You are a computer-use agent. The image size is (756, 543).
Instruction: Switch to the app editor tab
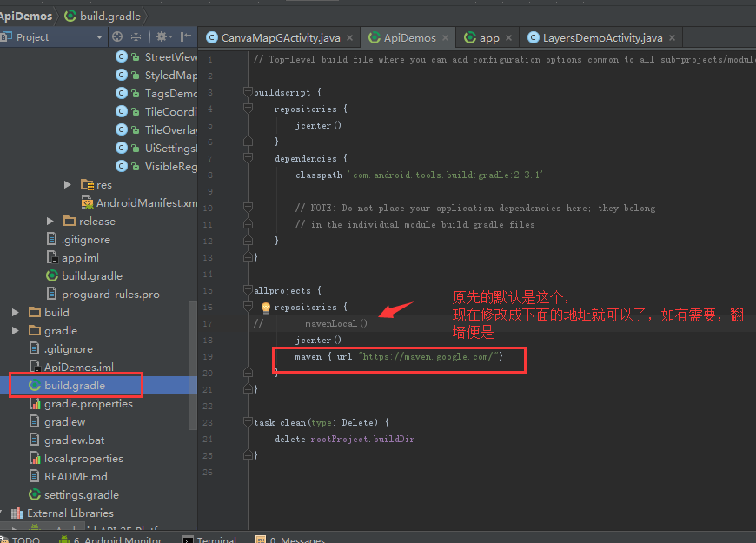pos(488,38)
